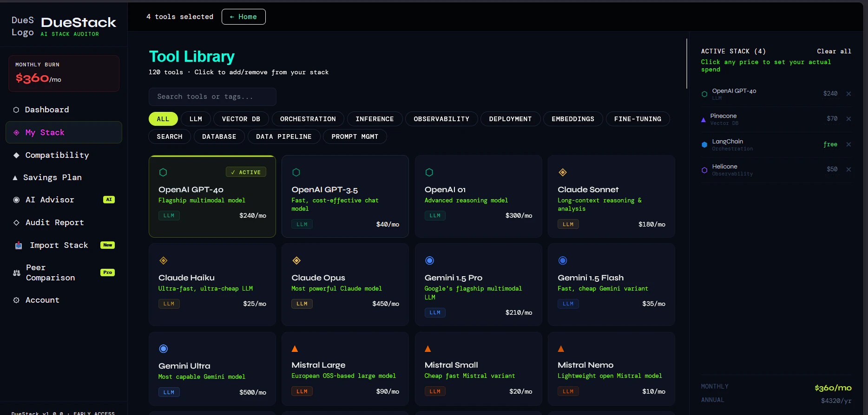This screenshot has width=868, height=415.
Task: Click the DueStack logo
Action: [x=23, y=26]
